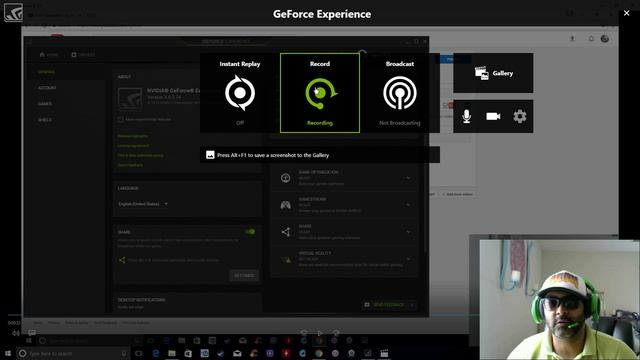Click the webcam feed thumbnail
640x360 pixels.
(x=560, y=300)
